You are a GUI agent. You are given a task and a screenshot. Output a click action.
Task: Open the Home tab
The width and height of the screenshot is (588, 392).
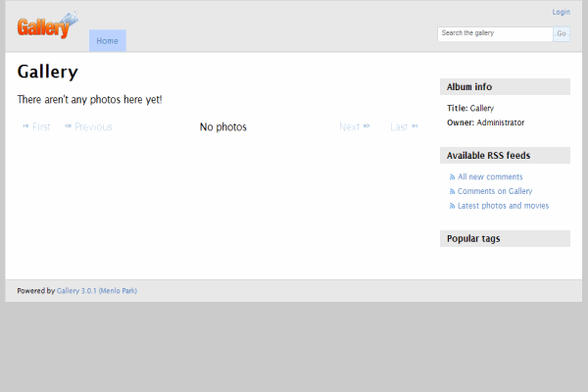pos(108,41)
